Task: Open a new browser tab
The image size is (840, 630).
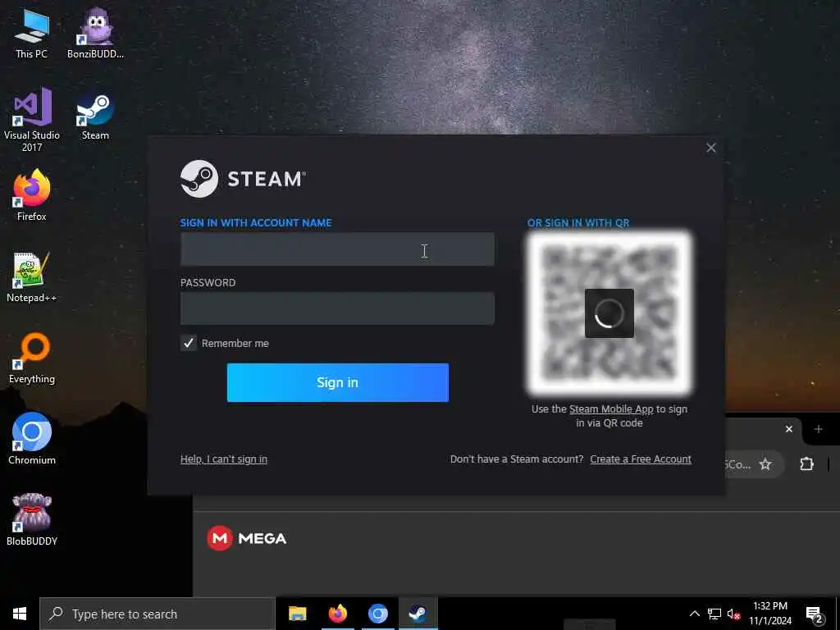Action: point(818,429)
